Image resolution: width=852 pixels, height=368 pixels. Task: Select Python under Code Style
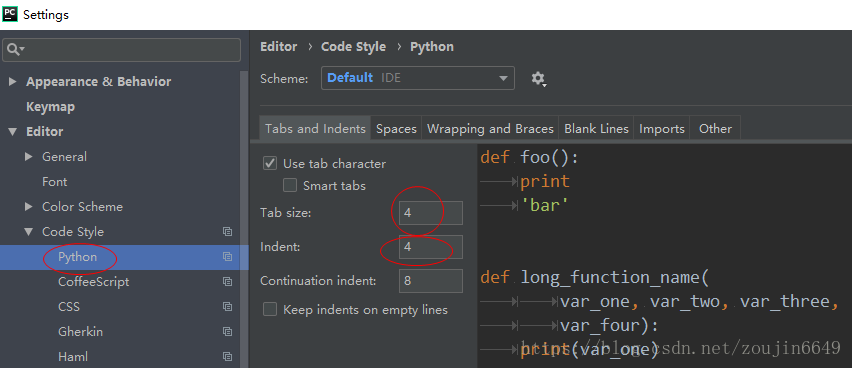tap(78, 257)
